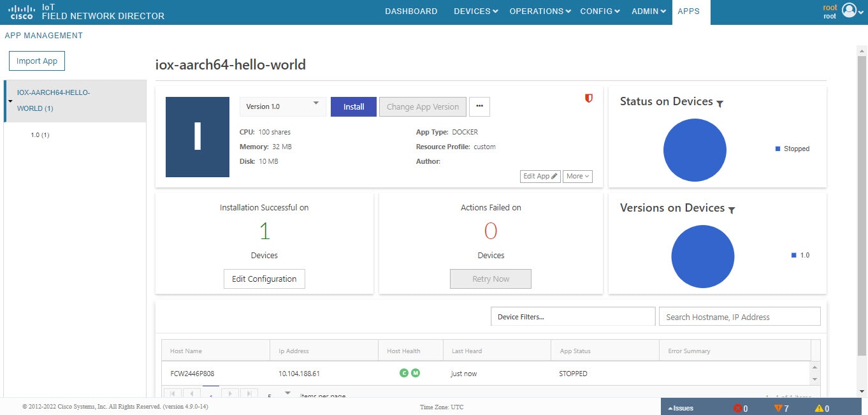Go to first page of device table
Image resolution: width=868 pixels, height=415 pixels.
click(x=172, y=394)
